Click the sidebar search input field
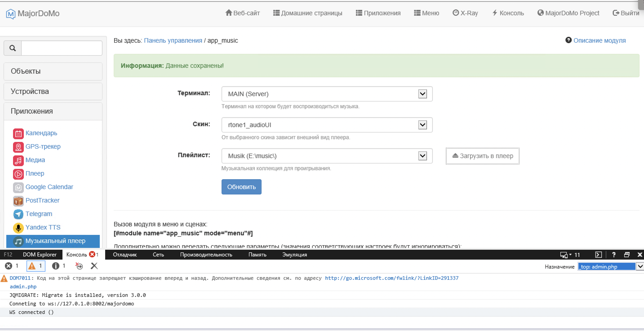Image resolution: width=644 pixels, height=331 pixels. click(x=62, y=48)
